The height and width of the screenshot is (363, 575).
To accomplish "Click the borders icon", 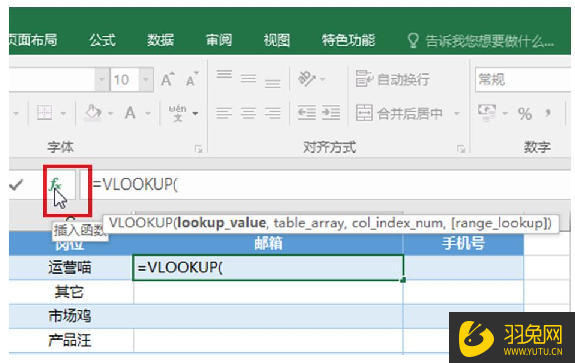I will pyautogui.click(x=44, y=113).
